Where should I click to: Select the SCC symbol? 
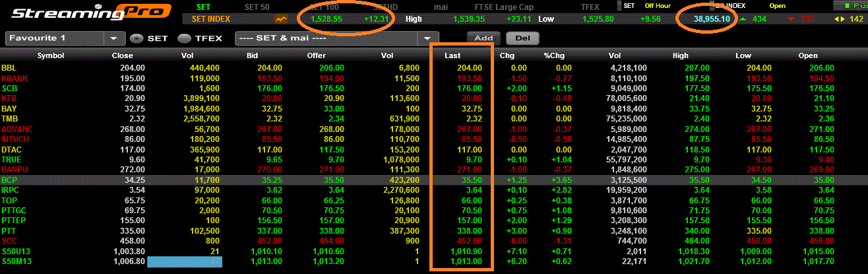[x=9, y=241]
